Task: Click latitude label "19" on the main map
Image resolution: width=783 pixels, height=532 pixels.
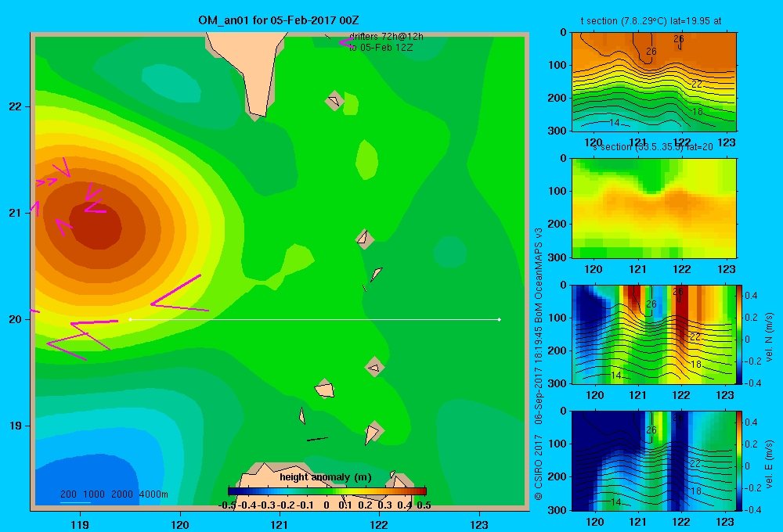Action: 16,426
